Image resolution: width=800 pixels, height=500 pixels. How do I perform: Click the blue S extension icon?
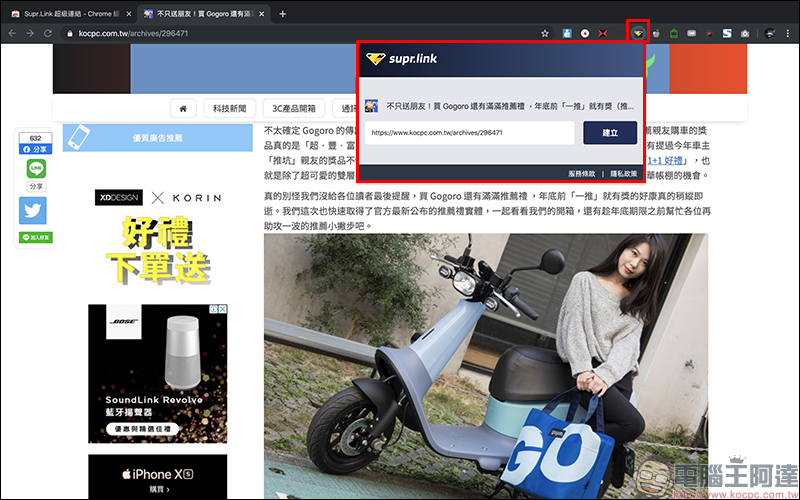click(727, 33)
